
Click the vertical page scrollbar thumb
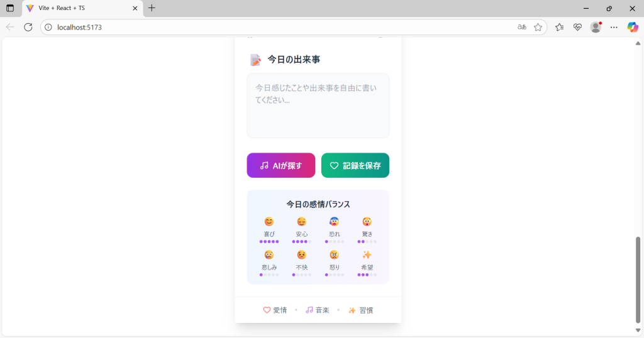638,280
